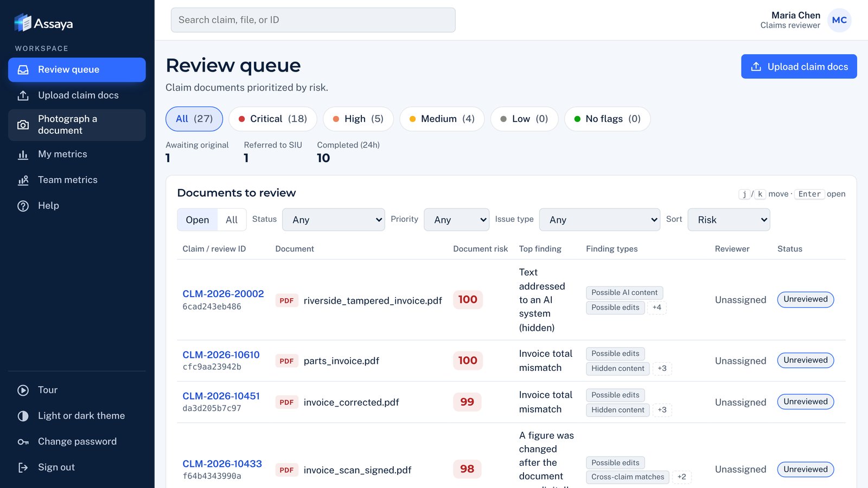This screenshot has height=488, width=868.
Task: Click the risk score 99 for invoice_corrected.pdf
Action: pyautogui.click(x=467, y=402)
